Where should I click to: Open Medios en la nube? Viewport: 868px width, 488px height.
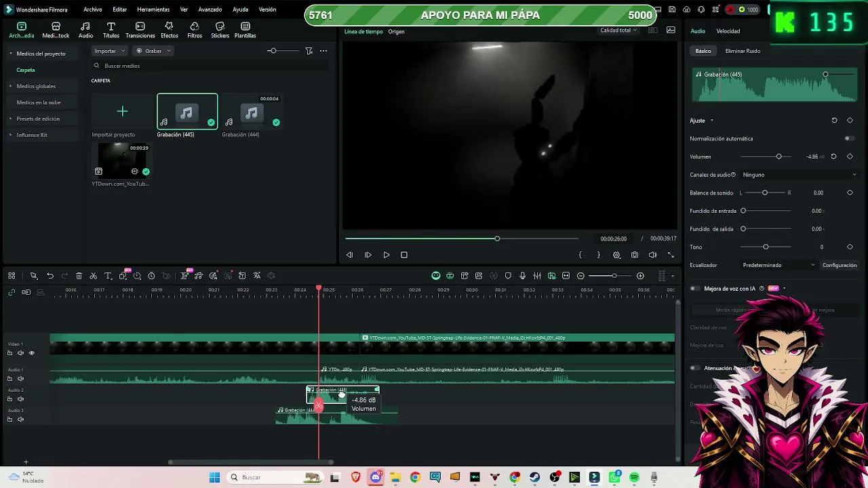tap(39, 102)
